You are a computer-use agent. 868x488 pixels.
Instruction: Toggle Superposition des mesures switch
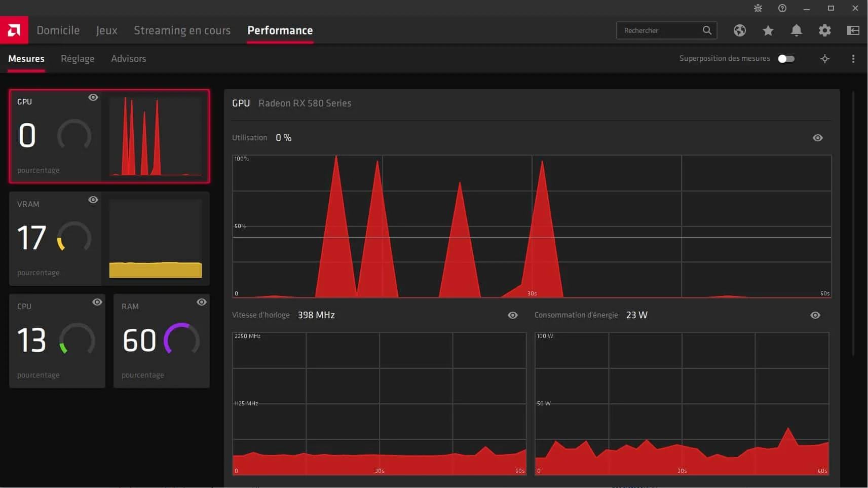click(x=786, y=59)
